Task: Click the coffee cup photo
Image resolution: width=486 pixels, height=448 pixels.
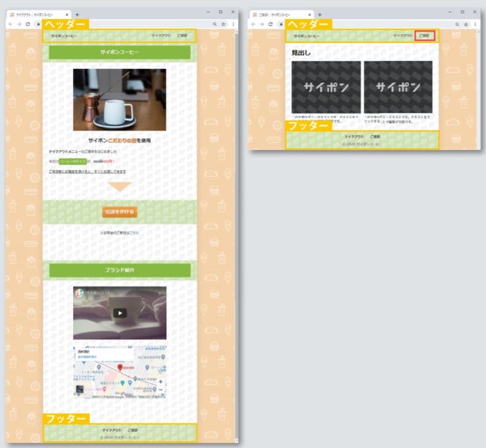Action: 120,99
